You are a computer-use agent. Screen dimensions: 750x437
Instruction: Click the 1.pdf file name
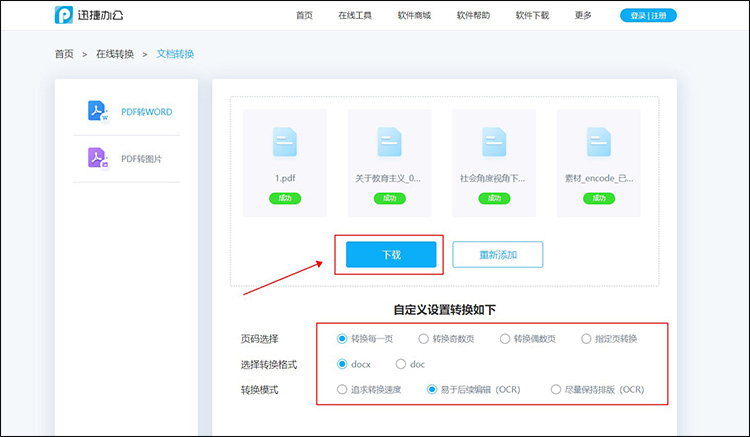point(285,178)
